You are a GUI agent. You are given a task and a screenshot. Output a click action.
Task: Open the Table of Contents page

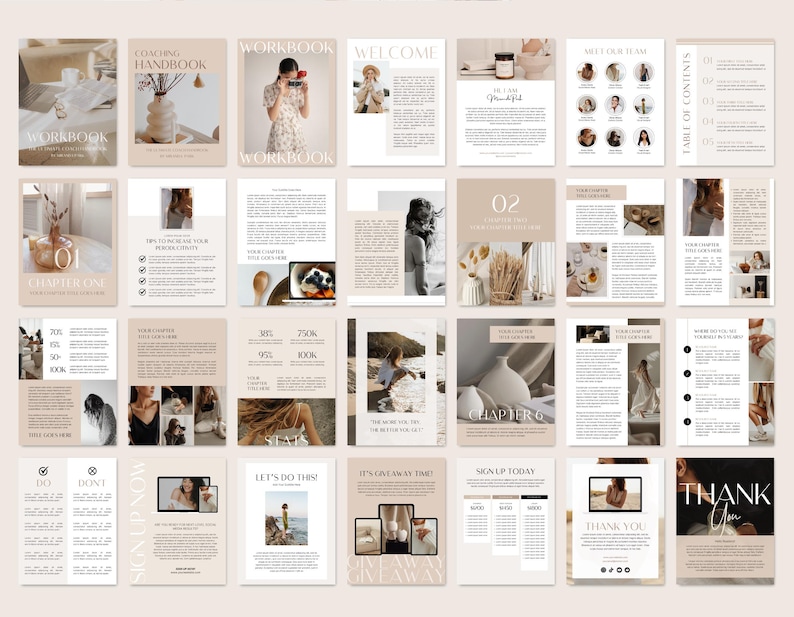tap(725, 102)
